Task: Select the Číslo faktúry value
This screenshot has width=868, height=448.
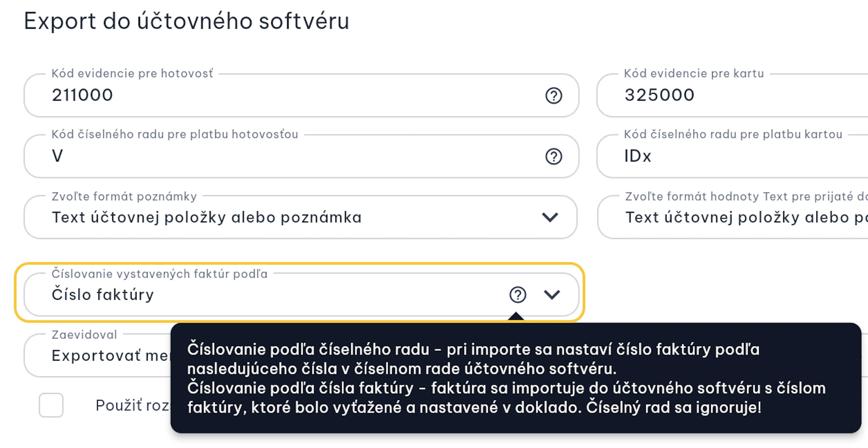Action: tap(103, 295)
